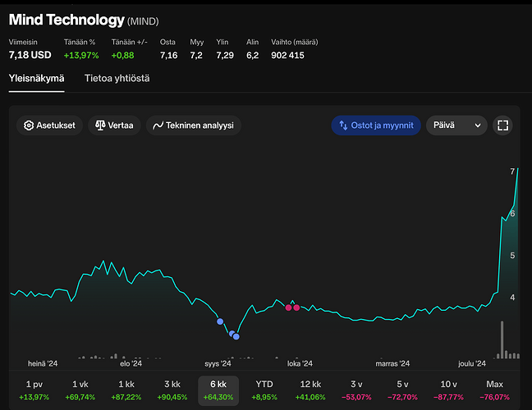Click the left pink sell marker
This screenshot has width=532, height=410.
click(x=288, y=307)
